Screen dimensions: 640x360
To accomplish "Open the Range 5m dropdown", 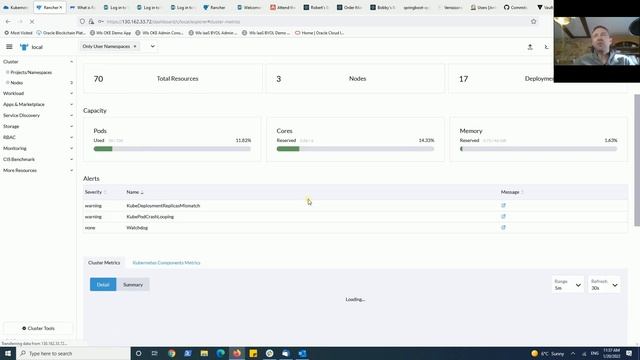I will (567, 284).
